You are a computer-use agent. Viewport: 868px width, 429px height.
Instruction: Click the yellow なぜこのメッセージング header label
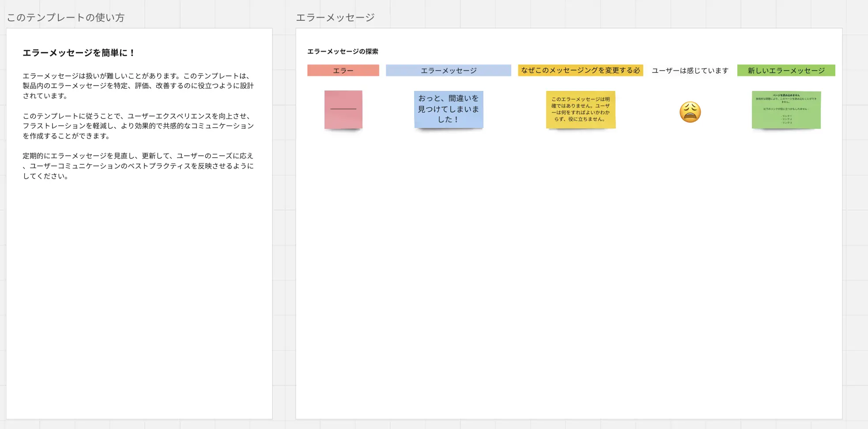coord(580,71)
